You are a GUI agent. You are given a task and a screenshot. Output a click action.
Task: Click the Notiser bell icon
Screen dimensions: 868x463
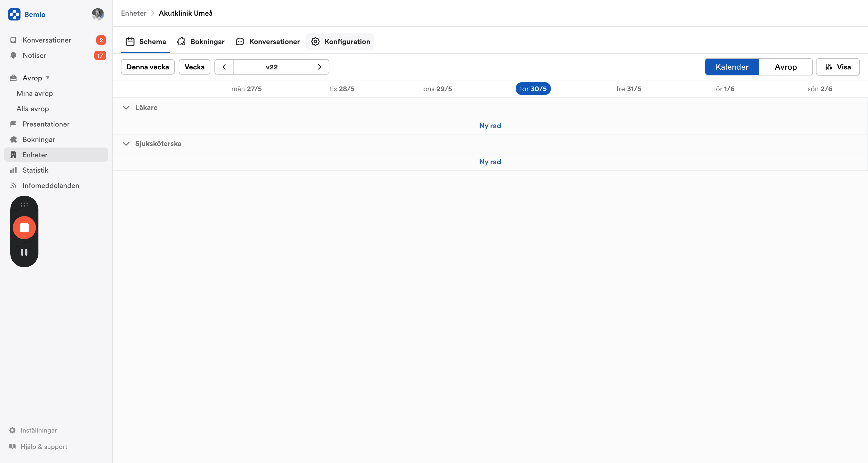tap(14, 55)
